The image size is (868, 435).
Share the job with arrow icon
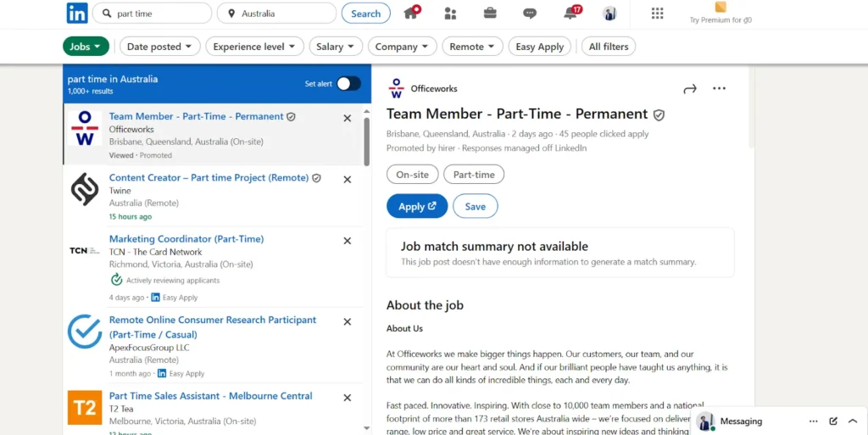(x=690, y=88)
